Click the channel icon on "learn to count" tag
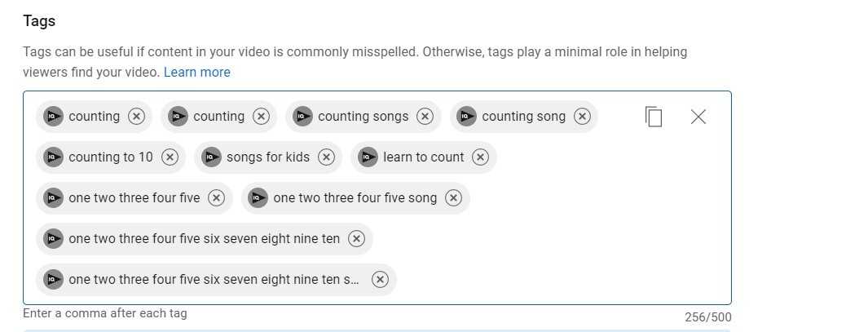The width and height of the screenshot is (868, 332). pyautogui.click(x=368, y=157)
